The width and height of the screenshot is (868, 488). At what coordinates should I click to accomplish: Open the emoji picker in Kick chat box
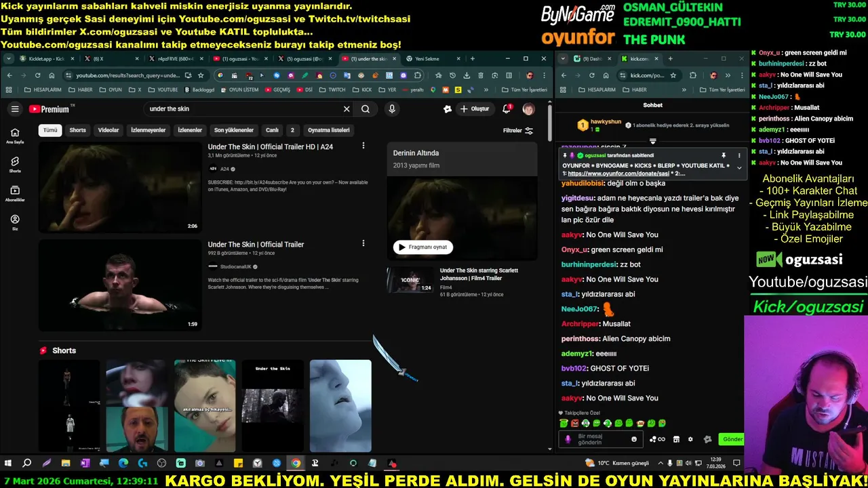coord(634,439)
